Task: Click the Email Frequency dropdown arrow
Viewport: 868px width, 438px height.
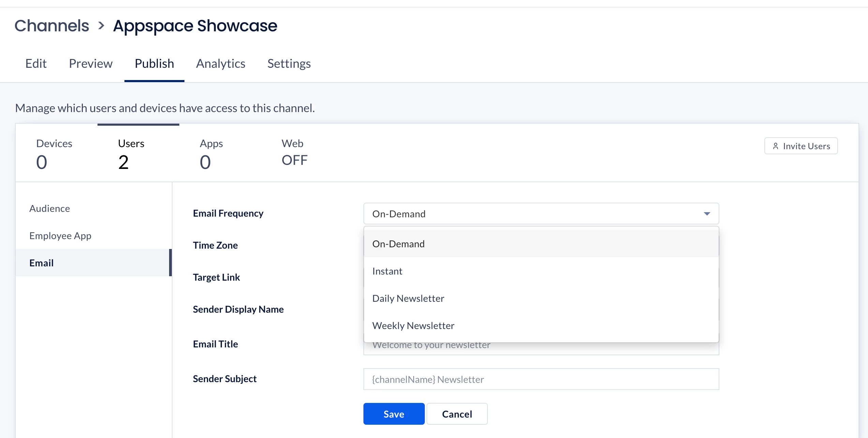Action: click(x=707, y=214)
